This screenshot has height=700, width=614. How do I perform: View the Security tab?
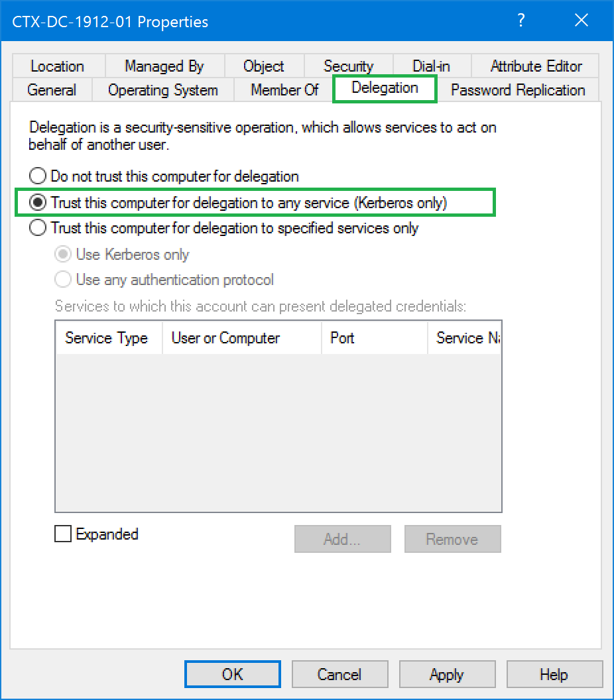click(348, 66)
